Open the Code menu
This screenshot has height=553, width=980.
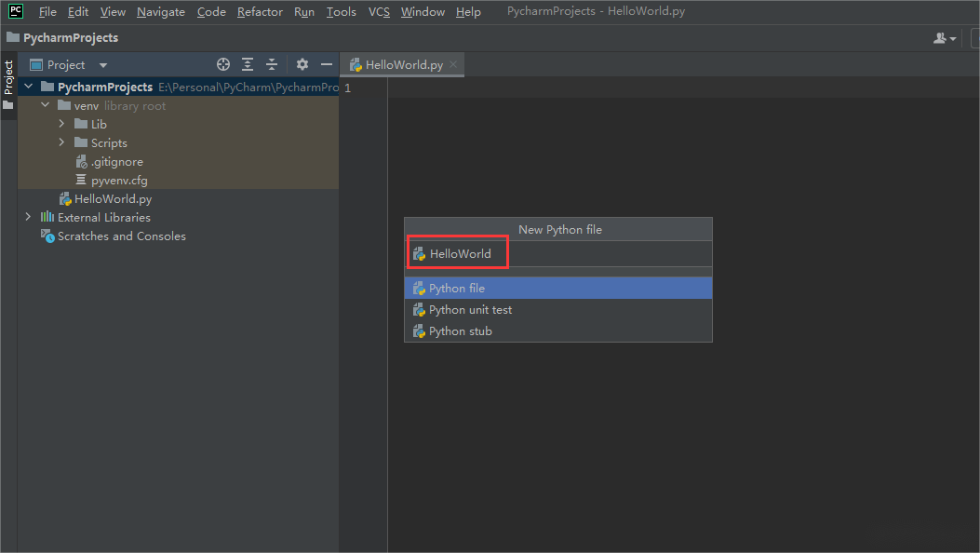(211, 12)
